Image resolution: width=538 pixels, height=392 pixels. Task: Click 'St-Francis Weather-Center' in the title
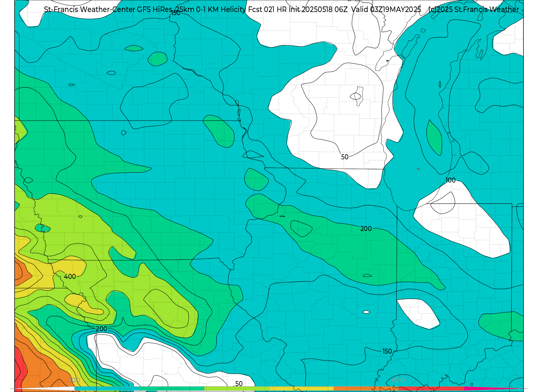tap(90, 10)
